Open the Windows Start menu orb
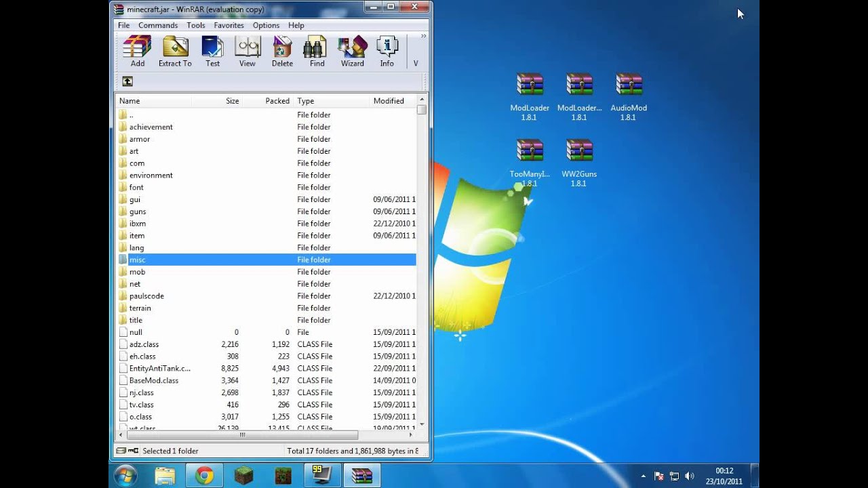This screenshot has width=868, height=488. tap(126, 475)
